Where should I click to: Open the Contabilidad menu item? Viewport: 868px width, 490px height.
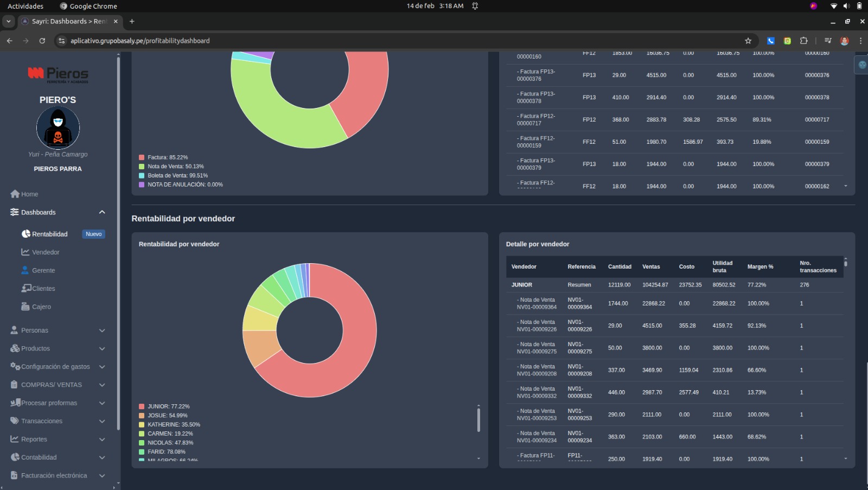[x=39, y=457]
